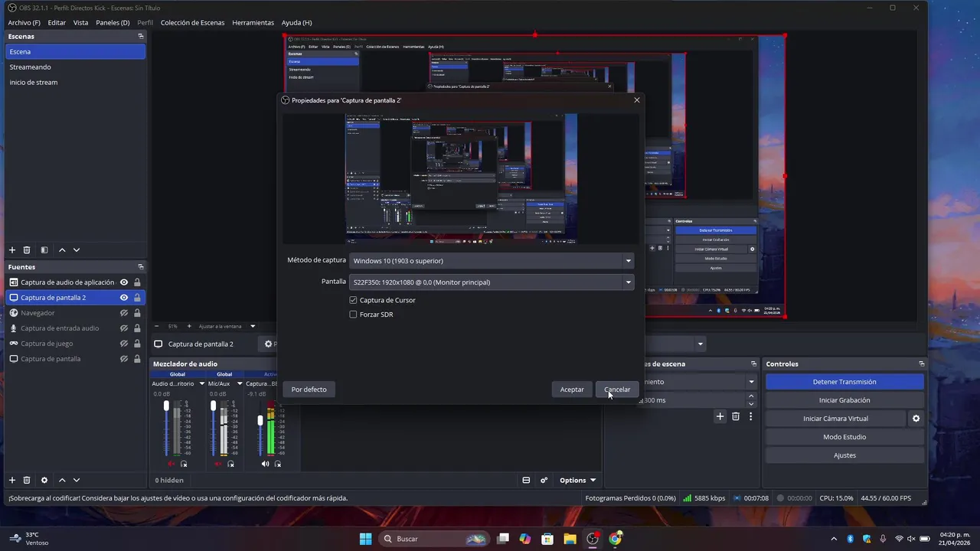Viewport: 980px width, 551px height.
Task: Unmute Audio del escritorio channel
Action: coord(171,464)
